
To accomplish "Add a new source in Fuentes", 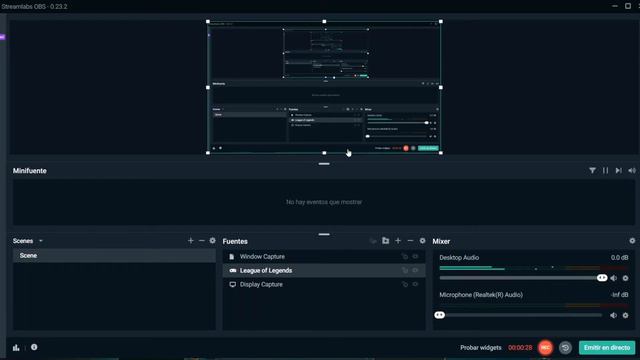I will (398, 241).
